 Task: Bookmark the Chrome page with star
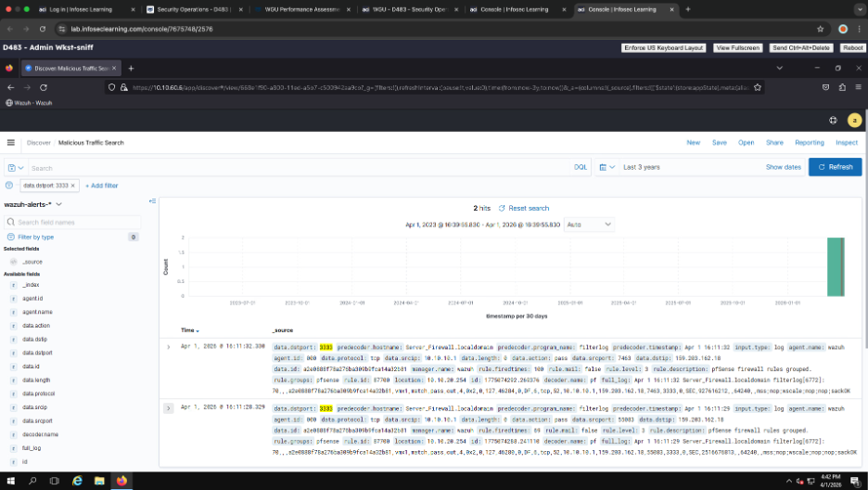point(821,29)
